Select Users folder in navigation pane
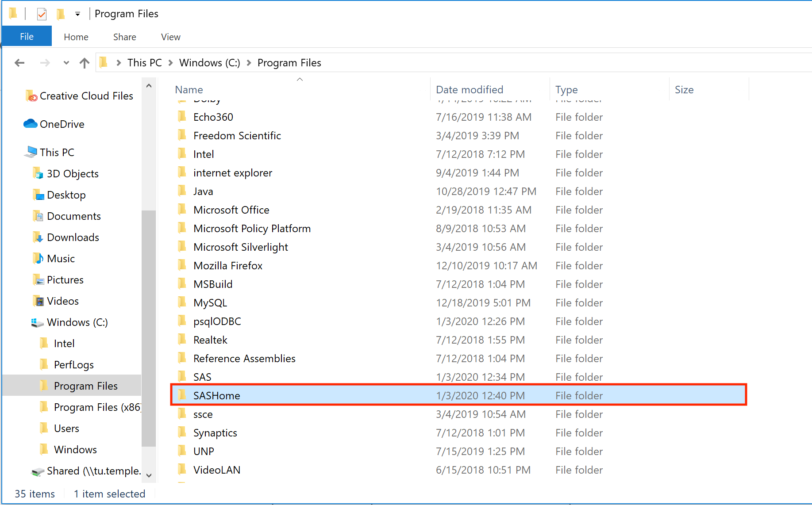Viewport: 812px width, 505px height. pyautogui.click(x=59, y=428)
